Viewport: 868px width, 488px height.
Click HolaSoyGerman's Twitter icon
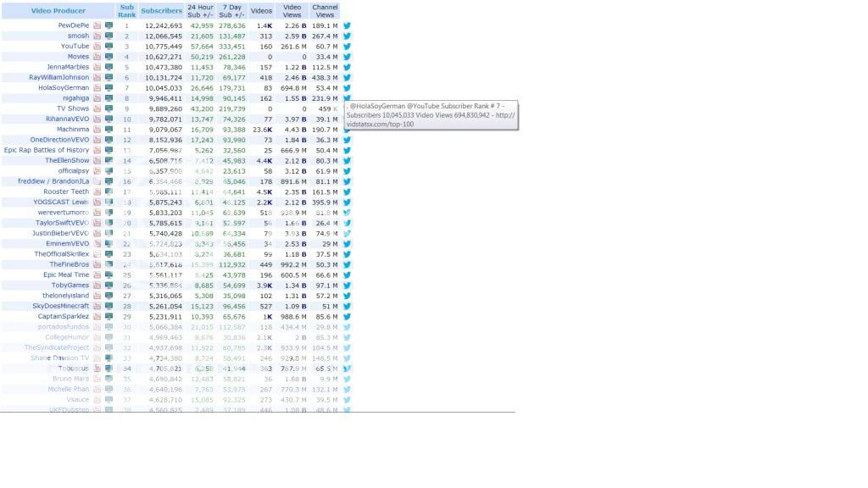[x=347, y=88]
